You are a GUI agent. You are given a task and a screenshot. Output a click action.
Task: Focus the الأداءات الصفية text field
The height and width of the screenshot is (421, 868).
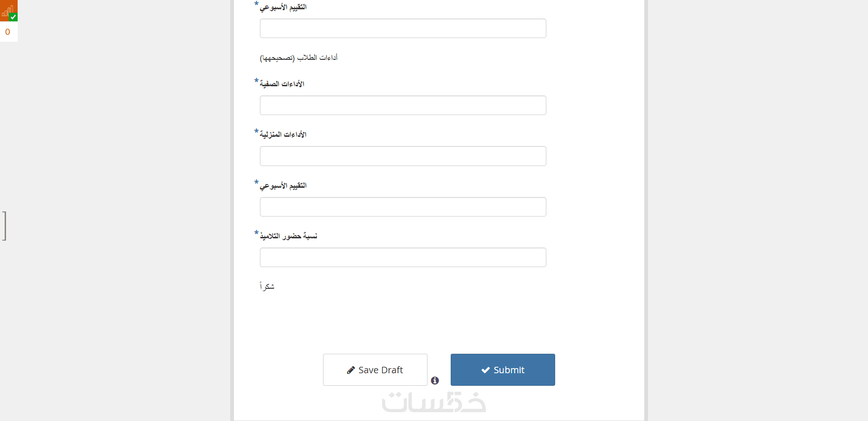[403, 105]
